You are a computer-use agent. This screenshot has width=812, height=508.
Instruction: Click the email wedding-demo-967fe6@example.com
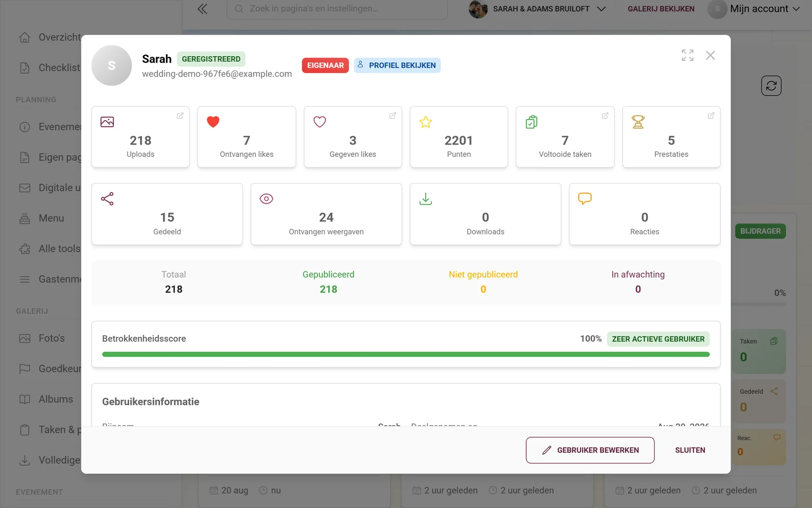coord(217,74)
